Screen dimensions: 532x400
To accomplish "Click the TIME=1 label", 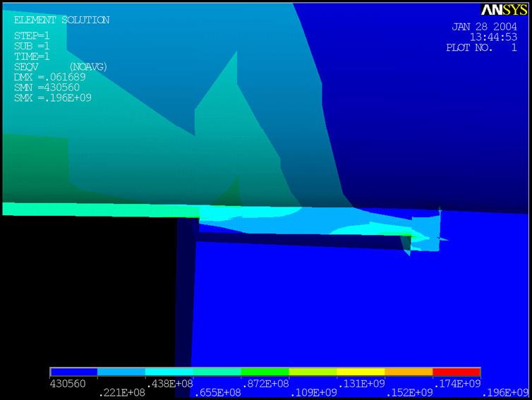I will tap(32, 56).
